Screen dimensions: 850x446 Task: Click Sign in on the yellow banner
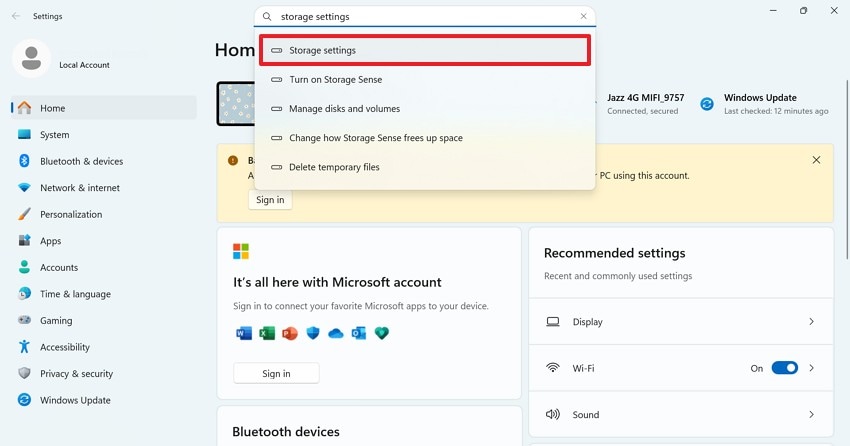pyautogui.click(x=270, y=199)
